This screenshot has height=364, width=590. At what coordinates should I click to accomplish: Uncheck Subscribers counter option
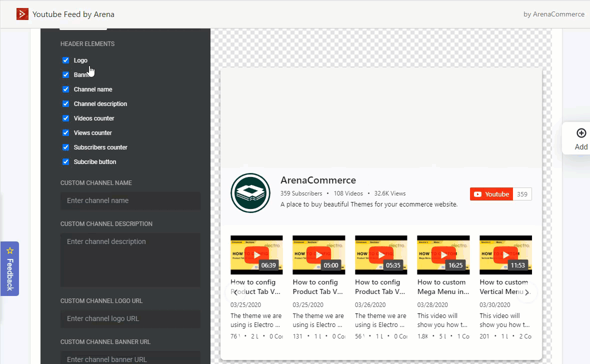[x=66, y=147]
